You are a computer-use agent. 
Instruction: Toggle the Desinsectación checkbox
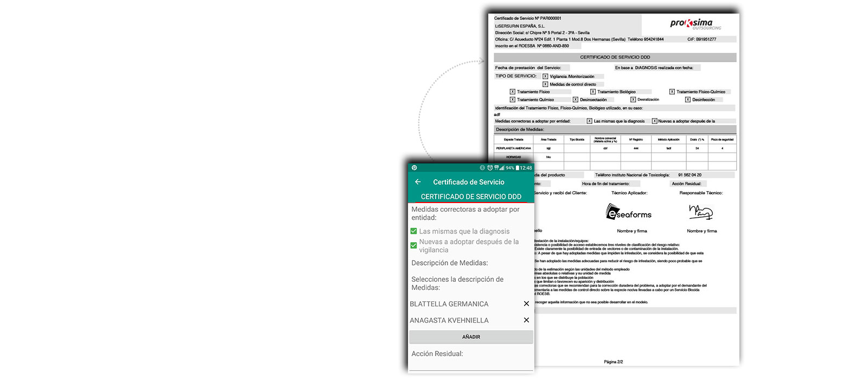[576, 99]
